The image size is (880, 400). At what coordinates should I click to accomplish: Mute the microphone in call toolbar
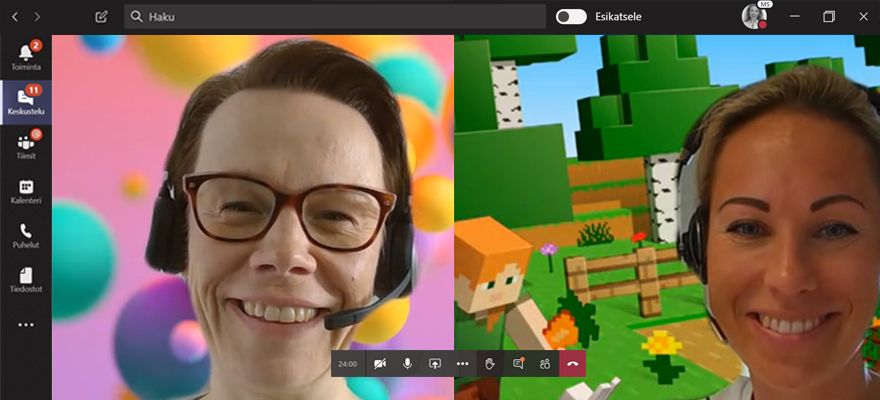407,364
